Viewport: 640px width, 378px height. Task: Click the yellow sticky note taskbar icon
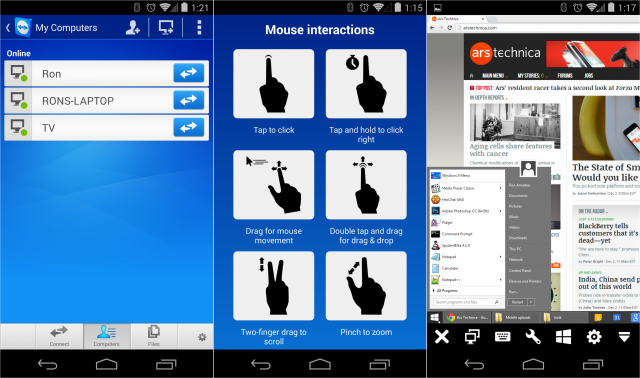point(598,317)
